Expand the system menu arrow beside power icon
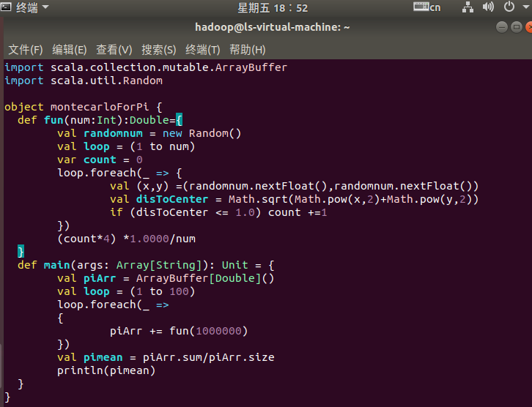 [x=526, y=7]
